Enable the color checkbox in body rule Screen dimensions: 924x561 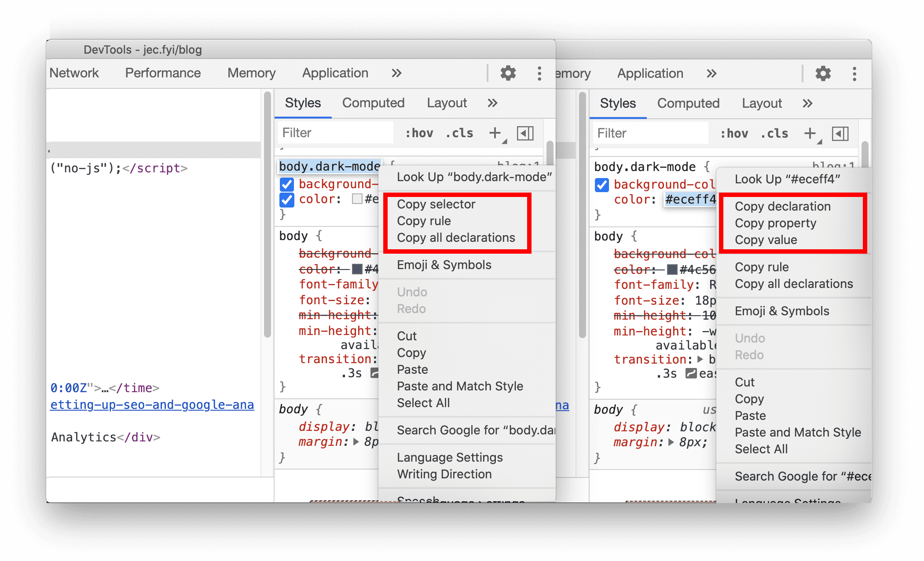tap(285, 268)
